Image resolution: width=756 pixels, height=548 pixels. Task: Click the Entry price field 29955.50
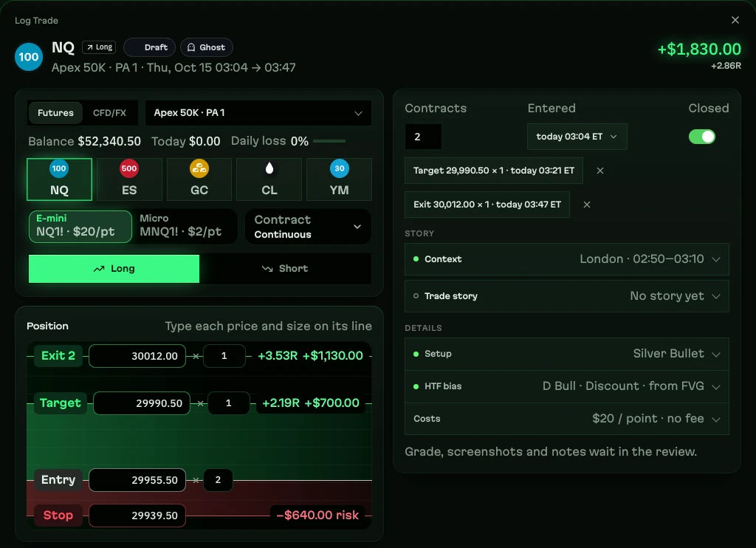pyautogui.click(x=137, y=480)
